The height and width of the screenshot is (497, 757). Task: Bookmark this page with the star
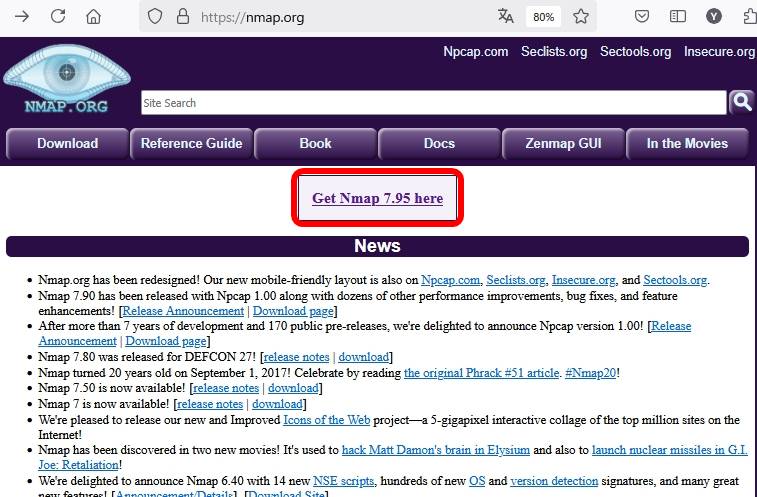581,17
